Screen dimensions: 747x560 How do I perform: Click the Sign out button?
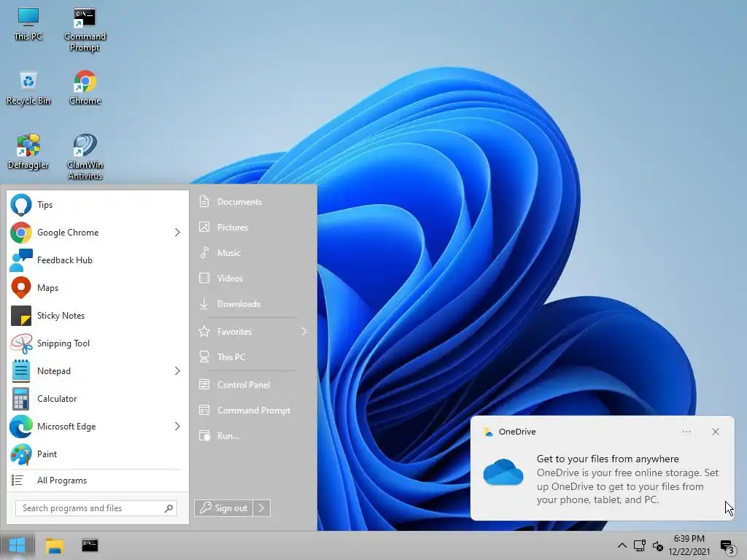(x=223, y=508)
